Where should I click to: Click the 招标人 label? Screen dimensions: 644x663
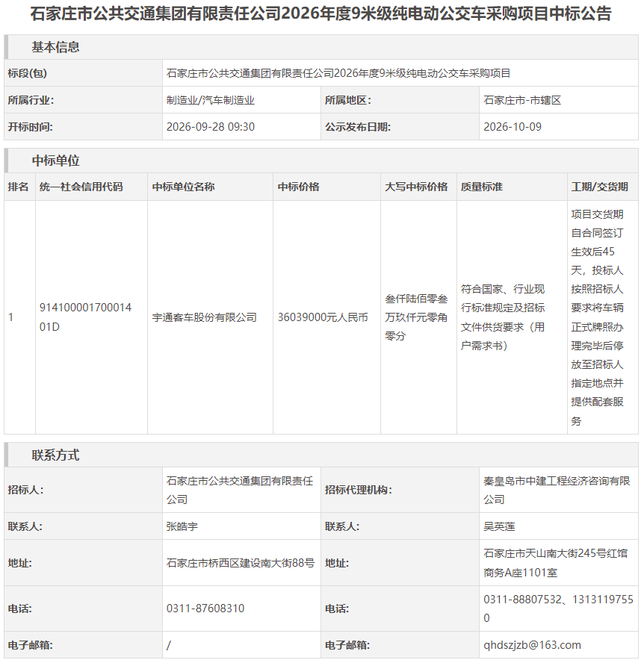point(25,490)
